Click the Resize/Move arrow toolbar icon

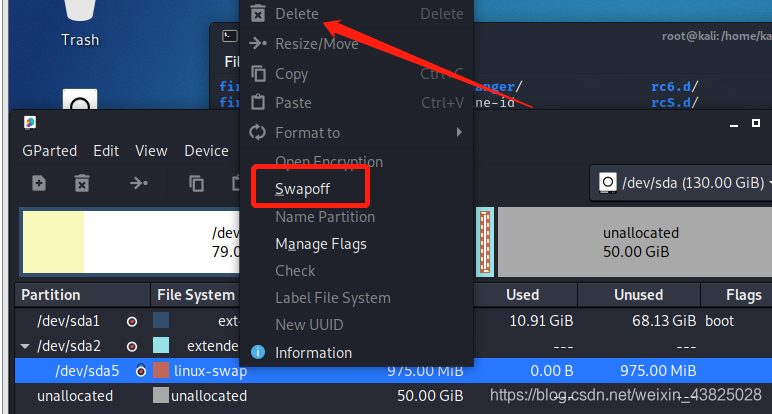138,183
